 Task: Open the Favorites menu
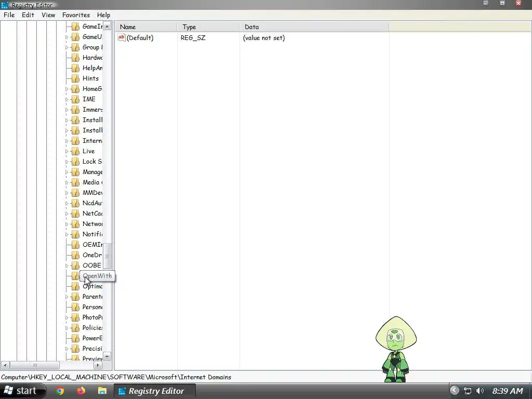tap(76, 15)
